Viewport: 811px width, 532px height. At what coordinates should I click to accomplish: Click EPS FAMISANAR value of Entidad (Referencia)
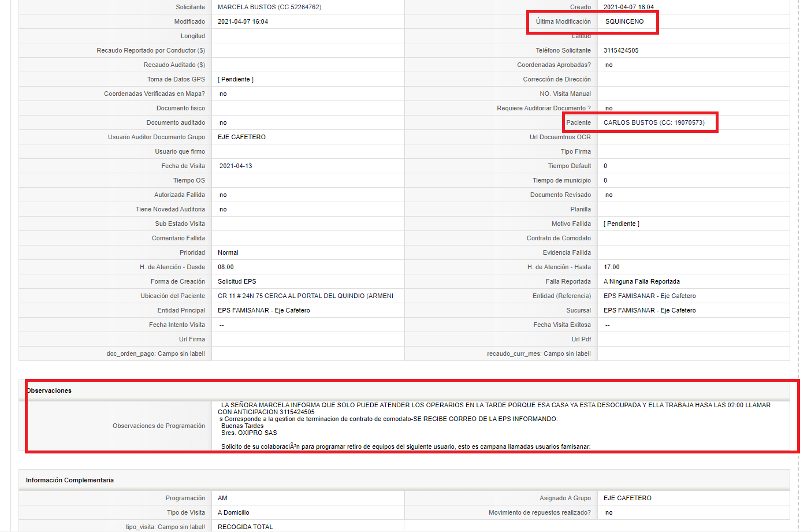(x=650, y=296)
